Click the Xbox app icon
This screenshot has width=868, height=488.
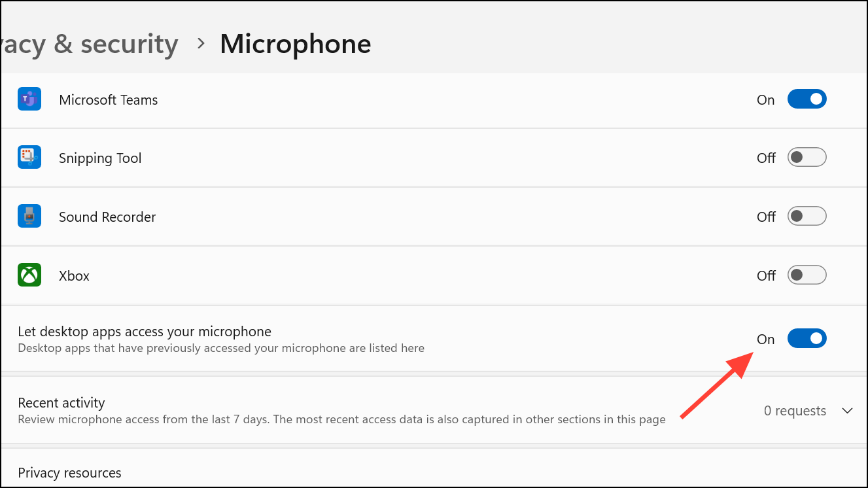[x=29, y=275]
